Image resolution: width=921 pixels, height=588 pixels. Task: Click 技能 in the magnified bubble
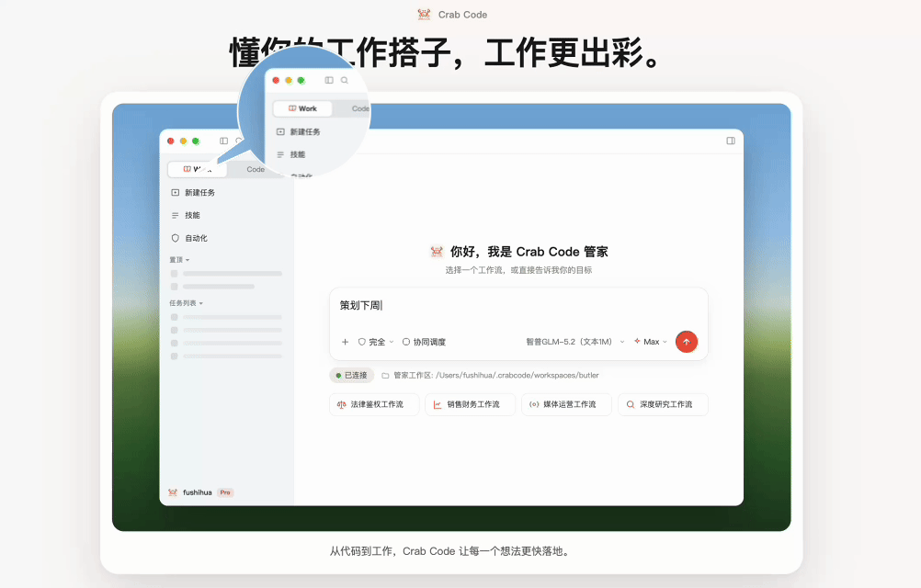click(x=290, y=154)
